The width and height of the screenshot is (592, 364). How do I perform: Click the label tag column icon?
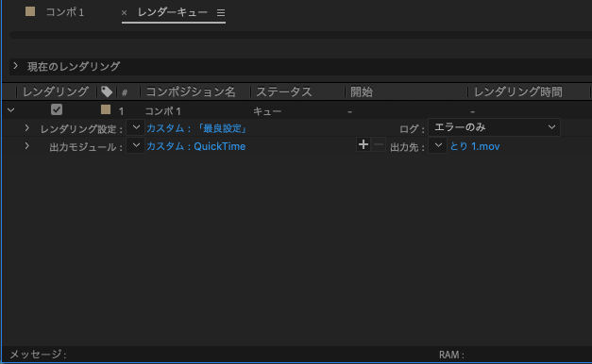pos(107,91)
